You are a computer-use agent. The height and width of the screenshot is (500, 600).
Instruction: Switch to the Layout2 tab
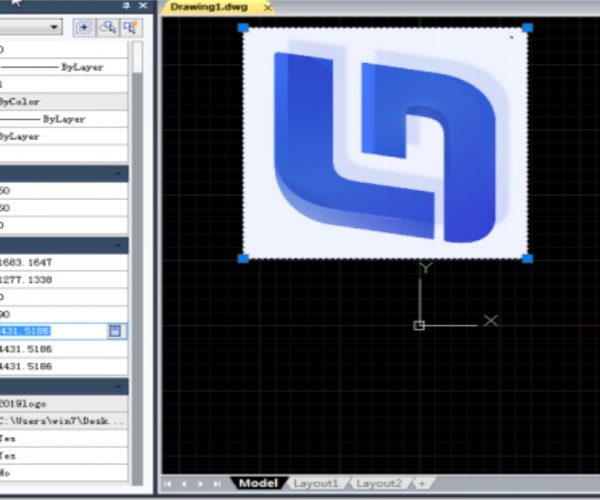[x=379, y=484]
